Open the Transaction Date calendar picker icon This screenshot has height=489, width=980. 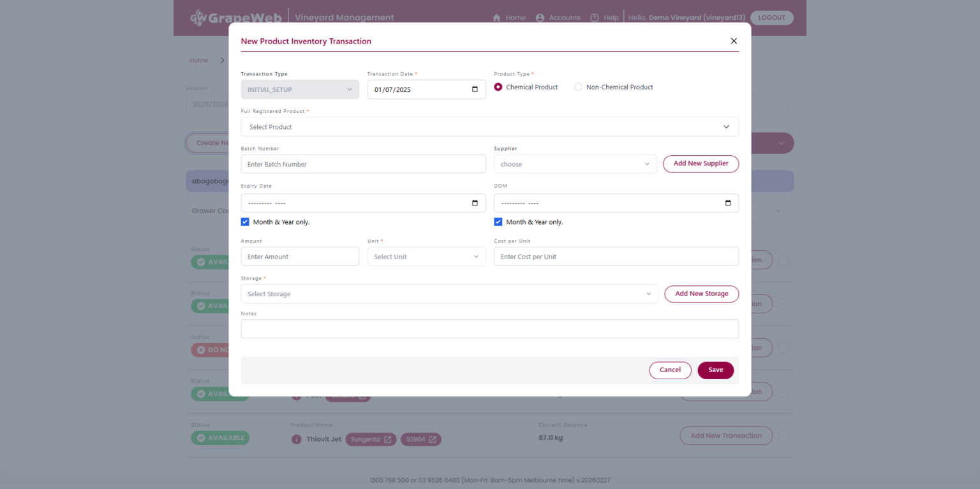click(x=475, y=89)
